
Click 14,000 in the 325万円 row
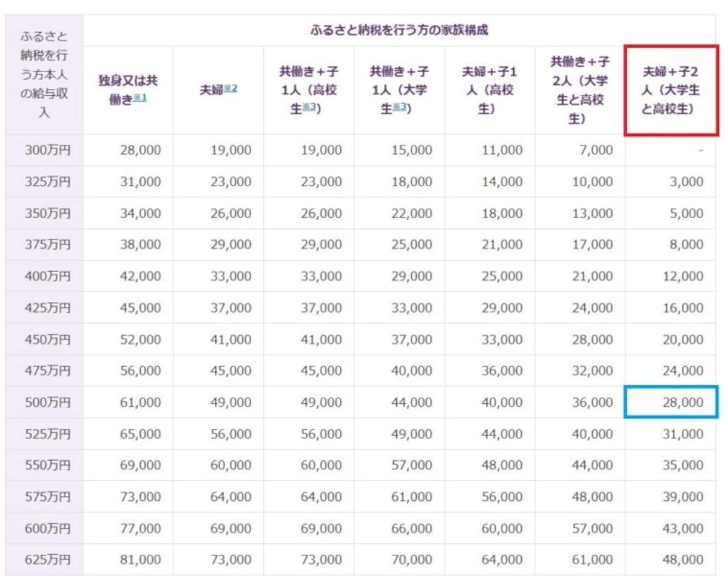(502, 182)
